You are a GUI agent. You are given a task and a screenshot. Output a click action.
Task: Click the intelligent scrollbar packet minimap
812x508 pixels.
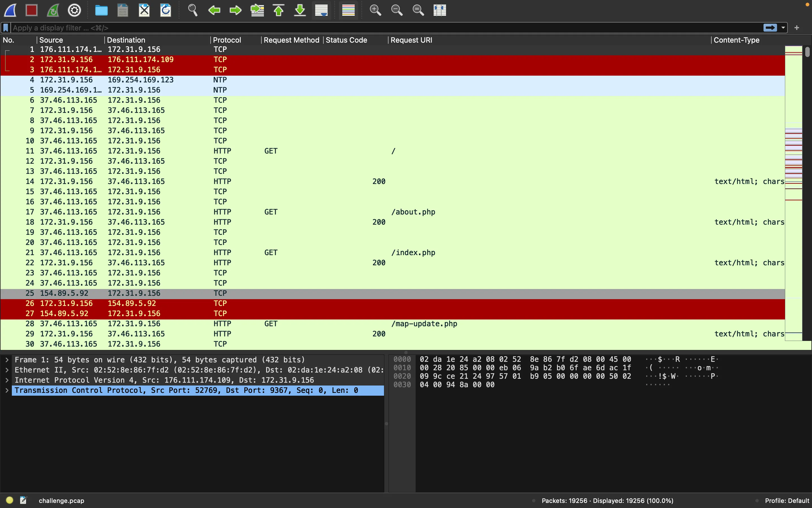pos(794,193)
